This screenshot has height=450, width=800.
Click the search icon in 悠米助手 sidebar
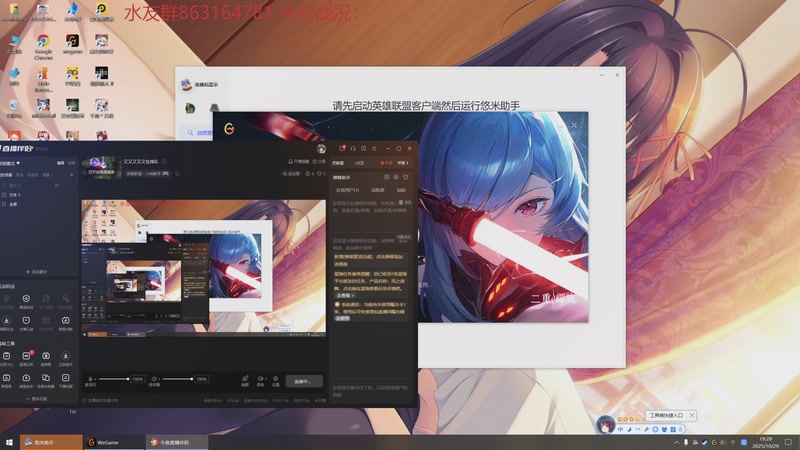point(190,133)
